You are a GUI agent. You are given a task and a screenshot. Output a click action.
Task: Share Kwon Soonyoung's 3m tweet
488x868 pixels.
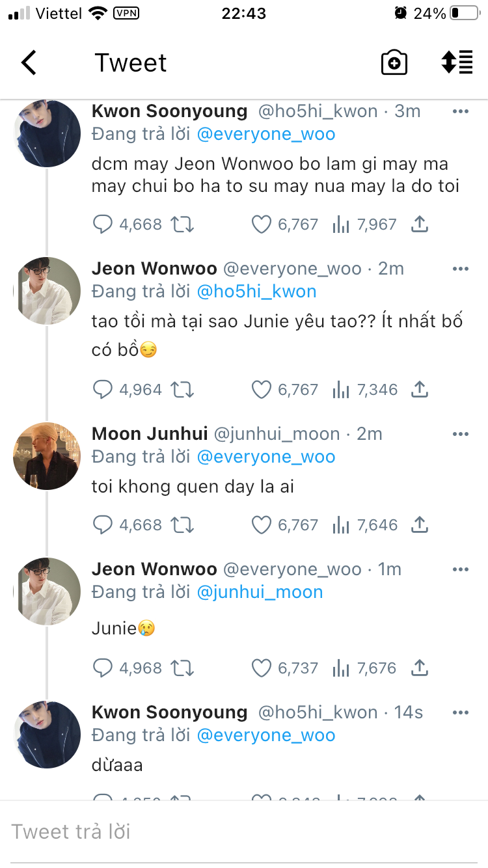[420, 224]
